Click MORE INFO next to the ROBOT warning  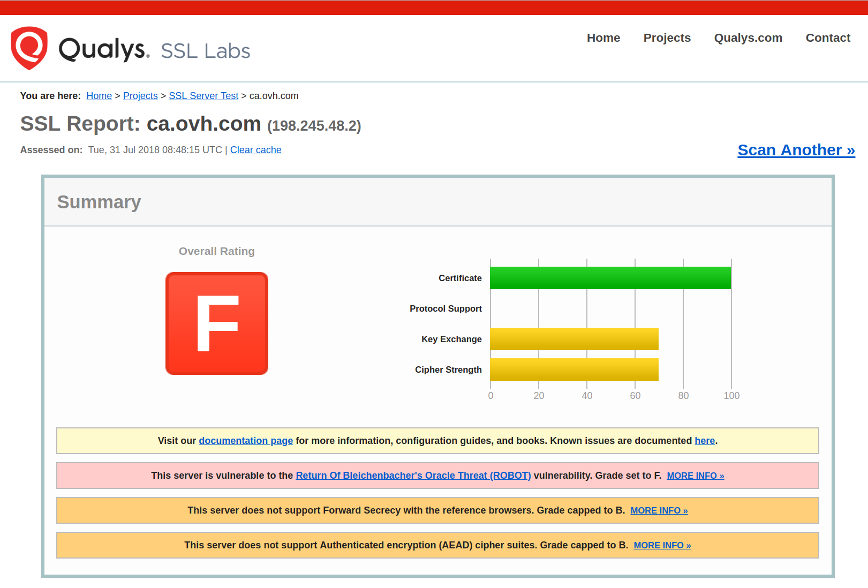pos(695,476)
